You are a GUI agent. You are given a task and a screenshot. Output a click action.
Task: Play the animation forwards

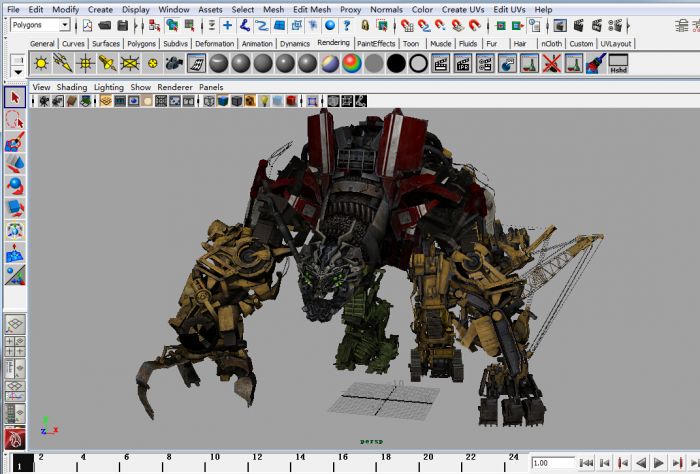pos(658,463)
